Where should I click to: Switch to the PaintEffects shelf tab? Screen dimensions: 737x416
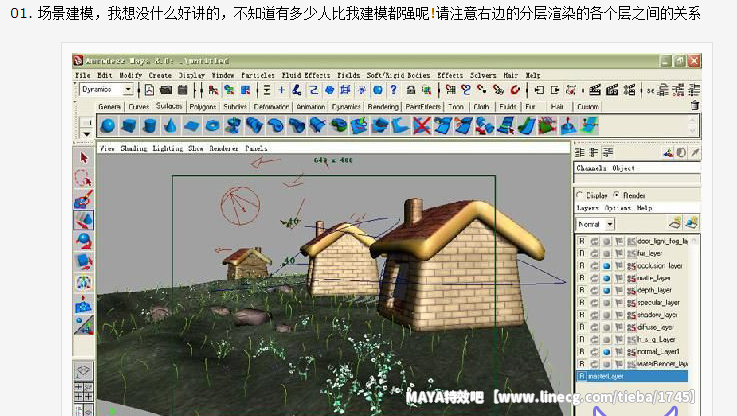[423, 107]
